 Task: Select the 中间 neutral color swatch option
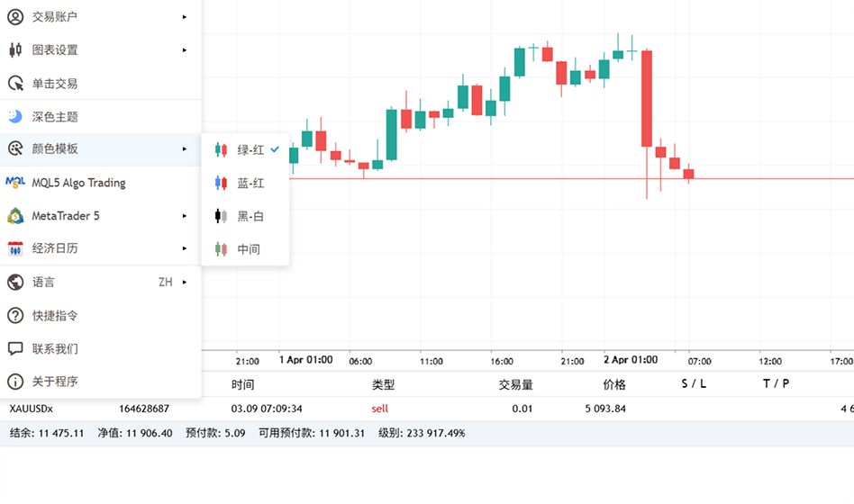click(248, 249)
